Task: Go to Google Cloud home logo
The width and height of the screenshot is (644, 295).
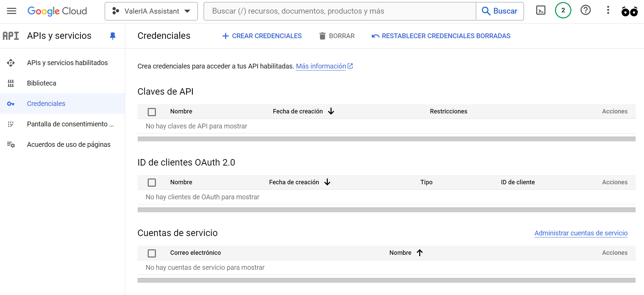Action: point(57,11)
